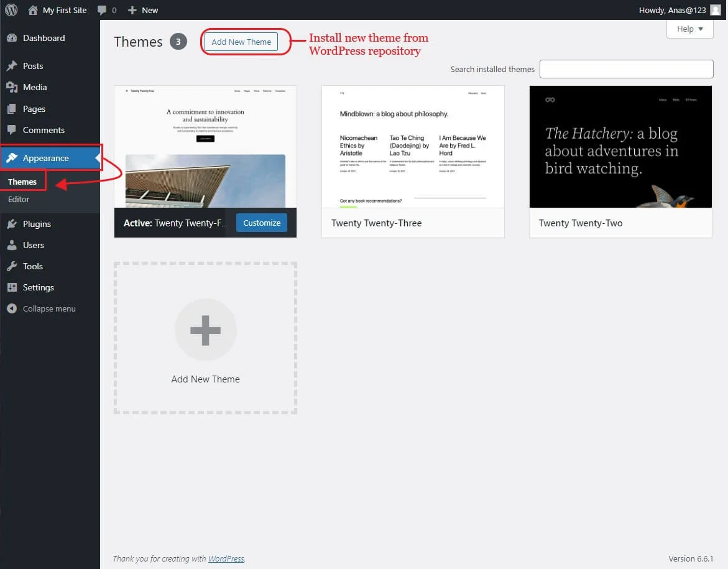Click the plus icon next to New
The width and height of the screenshot is (728, 569).
tap(132, 10)
